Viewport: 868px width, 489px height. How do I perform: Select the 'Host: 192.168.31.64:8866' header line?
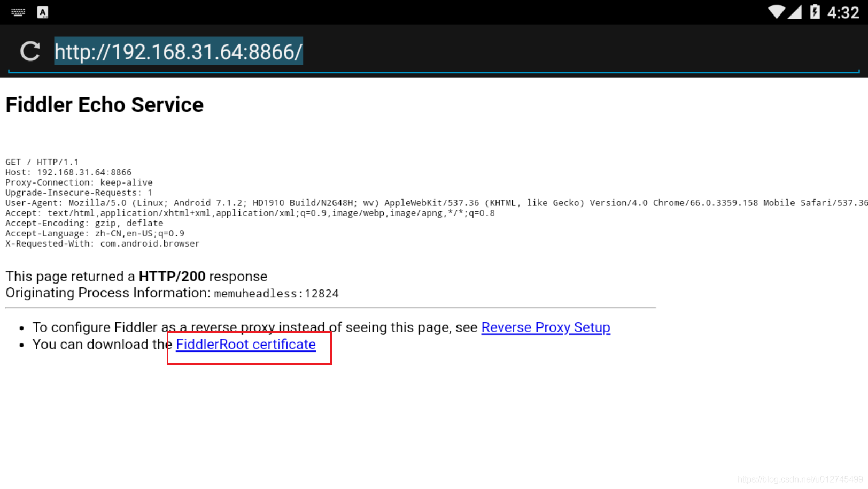click(68, 172)
